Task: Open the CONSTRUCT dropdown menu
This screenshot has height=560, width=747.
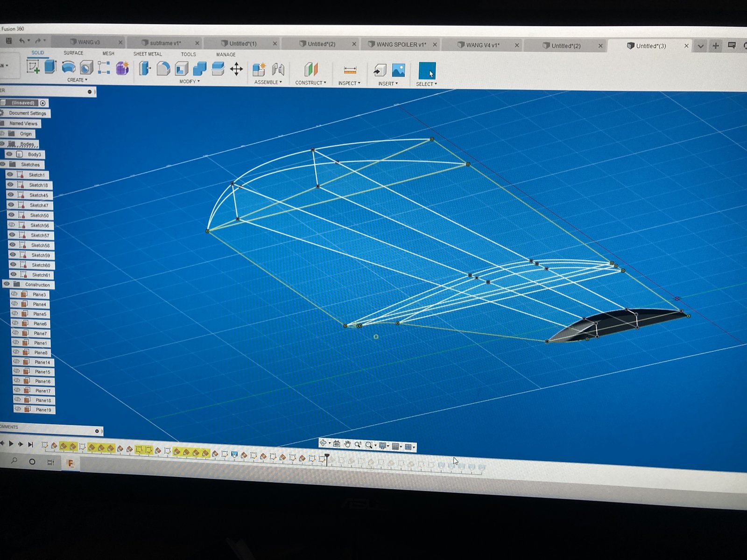Action: tap(310, 83)
